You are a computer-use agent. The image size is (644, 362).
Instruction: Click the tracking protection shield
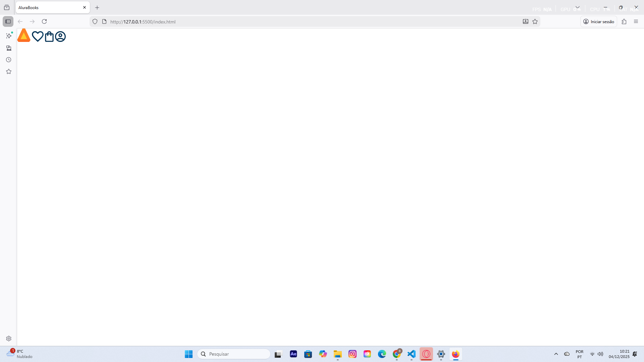tap(95, 21)
